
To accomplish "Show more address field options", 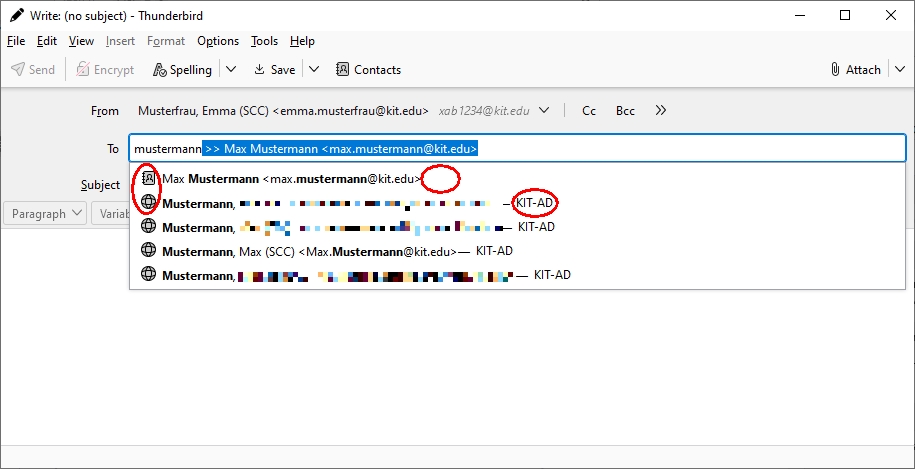I will 661,110.
